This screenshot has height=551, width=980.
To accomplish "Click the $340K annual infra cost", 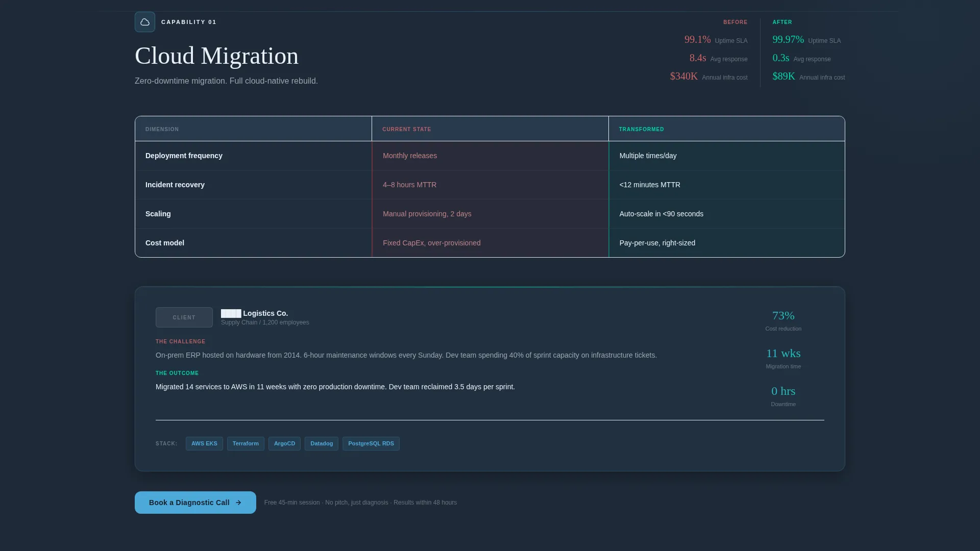I will (684, 76).
